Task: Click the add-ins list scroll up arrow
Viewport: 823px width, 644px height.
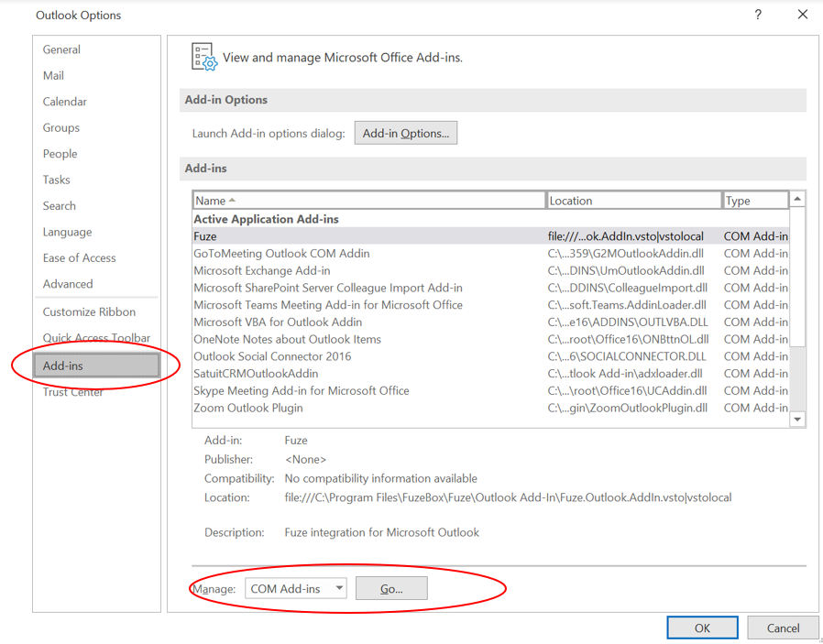Action: pos(797,199)
